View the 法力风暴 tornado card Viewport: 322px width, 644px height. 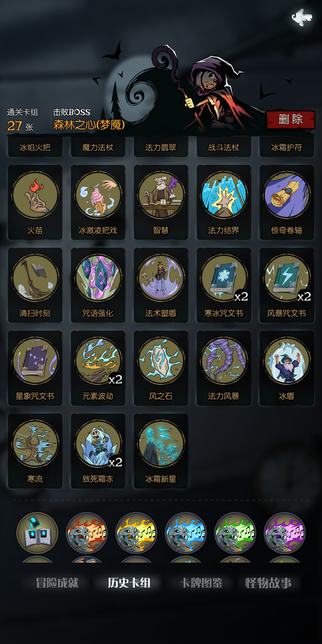pyautogui.click(x=224, y=368)
